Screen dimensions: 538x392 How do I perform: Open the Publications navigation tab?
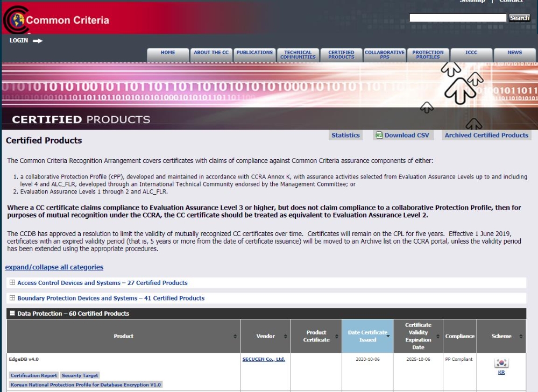(254, 53)
